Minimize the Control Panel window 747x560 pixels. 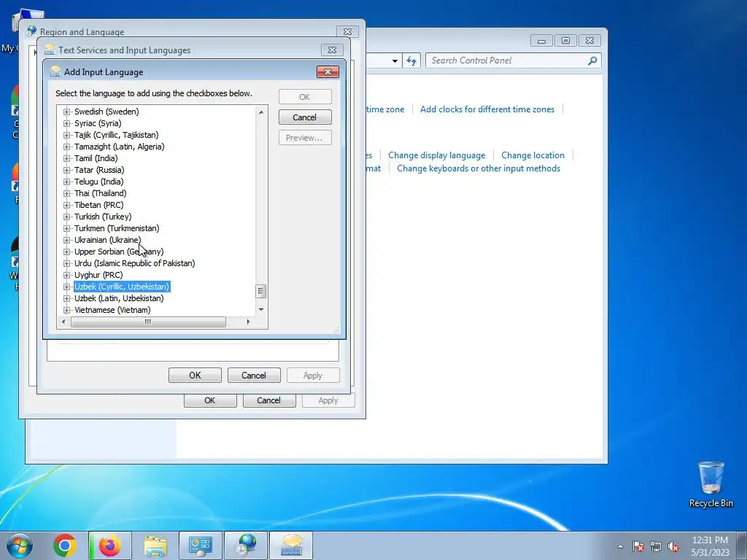click(541, 41)
